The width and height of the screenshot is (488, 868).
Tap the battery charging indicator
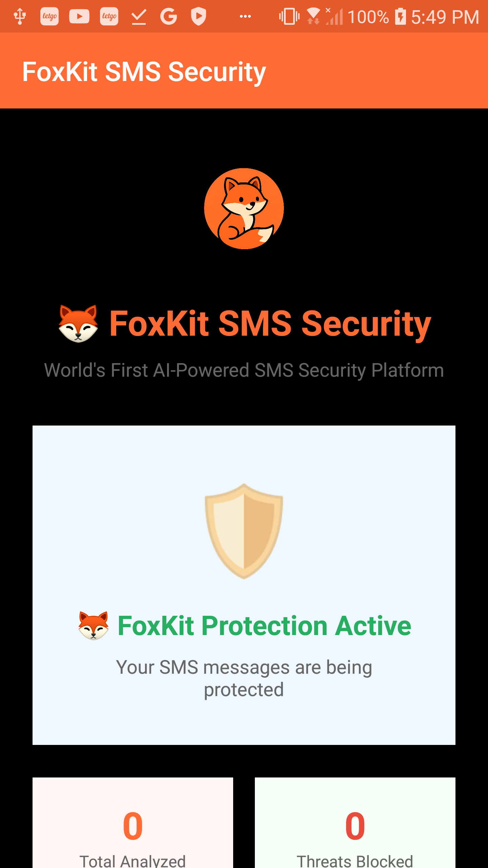tap(400, 16)
